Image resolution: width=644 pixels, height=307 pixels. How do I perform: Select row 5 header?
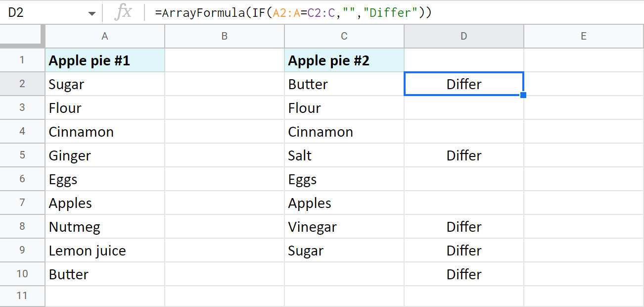click(22, 155)
